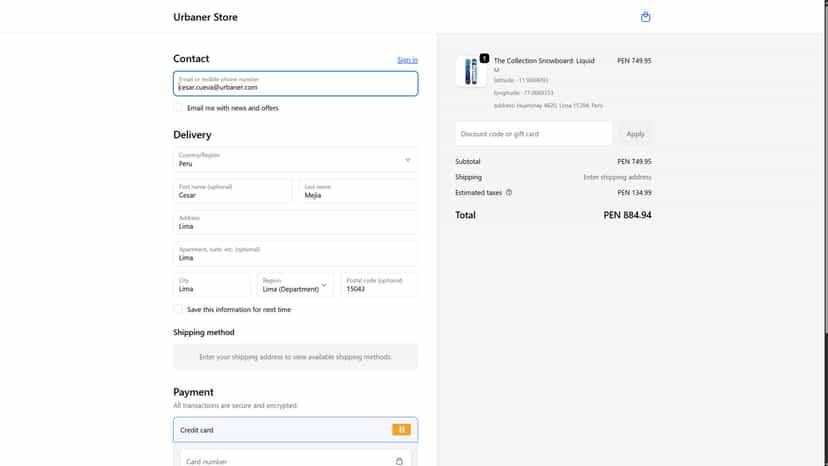The width and height of the screenshot is (828, 466).
Task: Click the estimated taxes PEN 134.99 value
Action: pos(634,193)
